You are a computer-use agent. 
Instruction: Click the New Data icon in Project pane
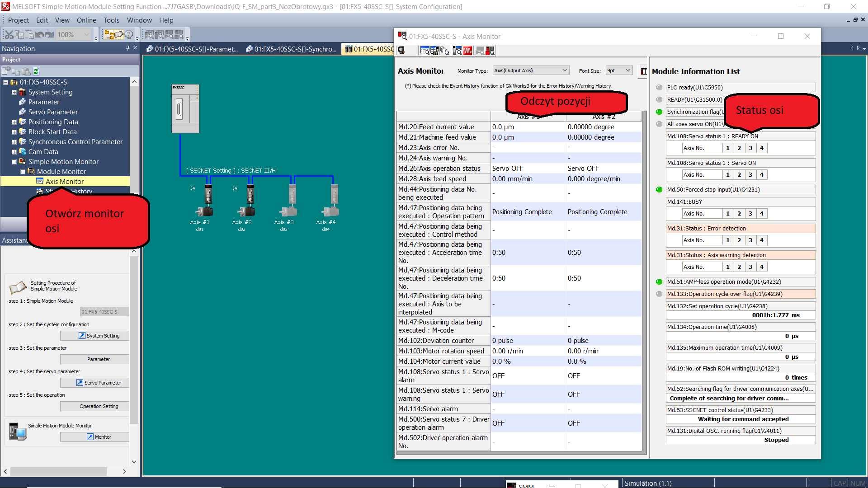point(6,71)
